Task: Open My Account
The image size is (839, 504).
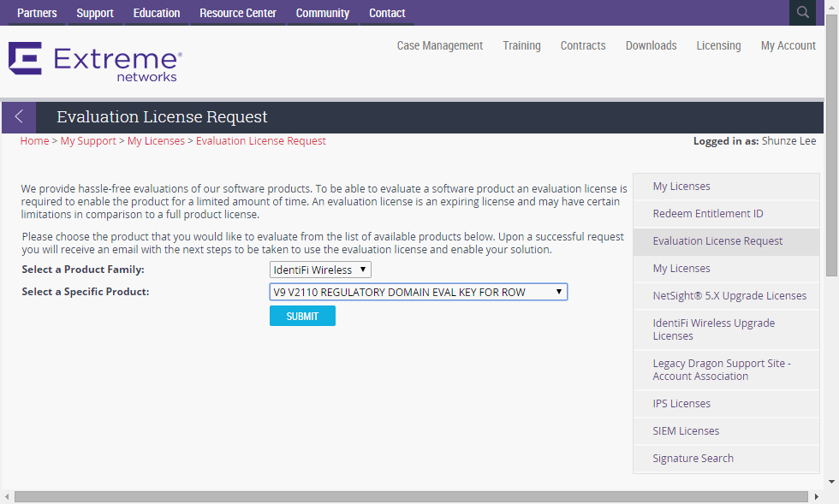Action: [788, 45]
